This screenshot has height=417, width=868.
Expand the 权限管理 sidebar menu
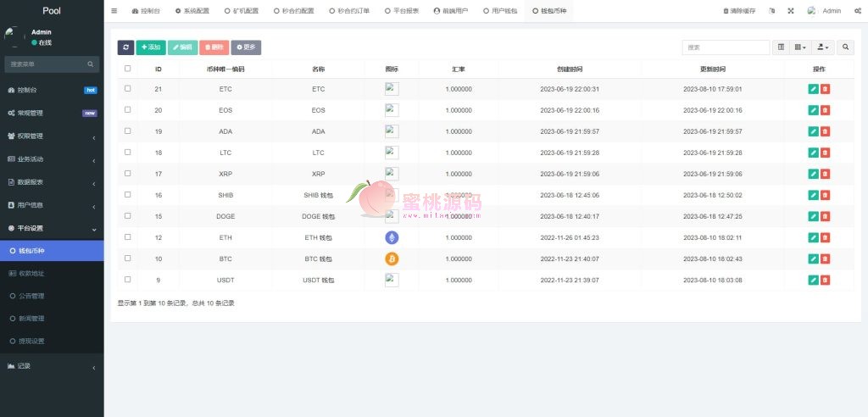52,136
